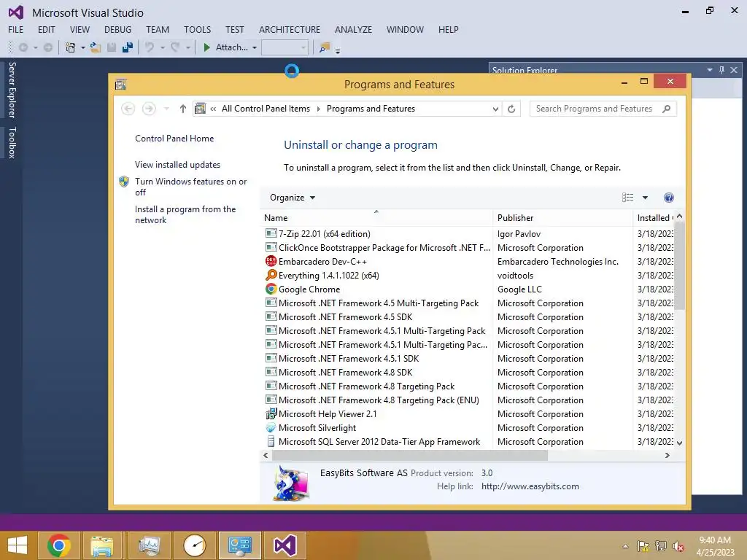Sort list by Publisher column header
The image size is (747, 560).
pyautogui.click(x=562, y=217)
